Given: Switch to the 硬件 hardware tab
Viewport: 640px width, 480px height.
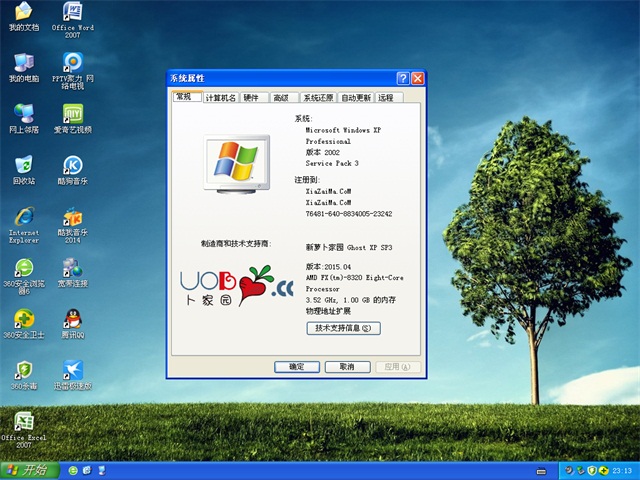Looking at the screenshot, I should [251, 98].
